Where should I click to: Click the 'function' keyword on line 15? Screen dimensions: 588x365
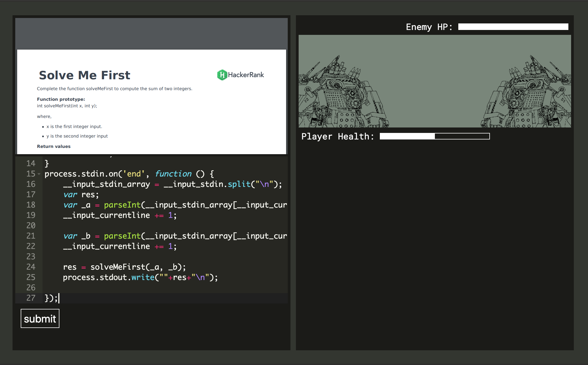click(173, 174)
